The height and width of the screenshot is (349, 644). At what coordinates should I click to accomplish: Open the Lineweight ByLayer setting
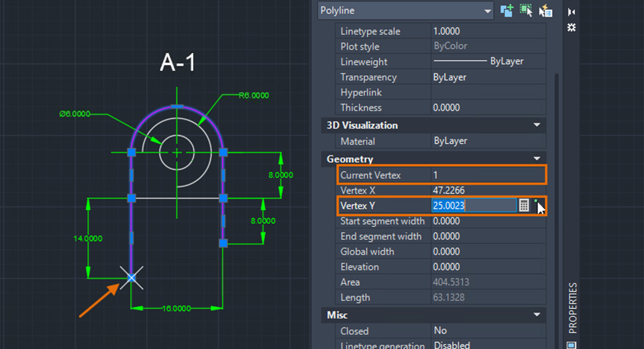(488, 61)
